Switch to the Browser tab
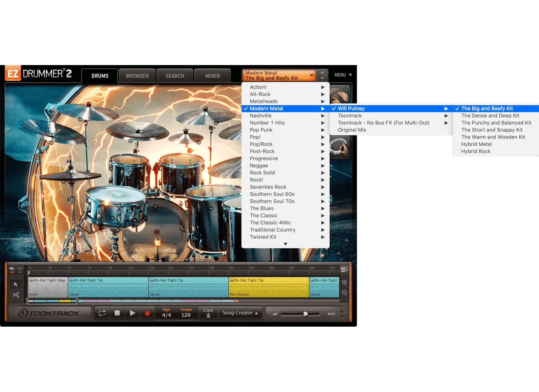The width and height of the screenshot is (539, 392). 137,76
